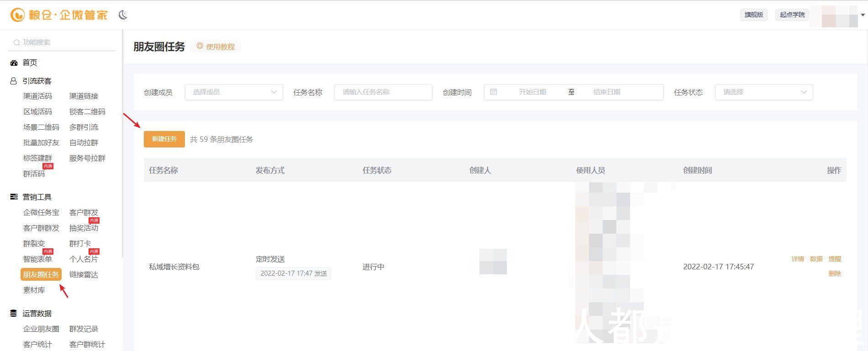Click the 运营数据 database icon
868x351 pixels.
(14, 313)
